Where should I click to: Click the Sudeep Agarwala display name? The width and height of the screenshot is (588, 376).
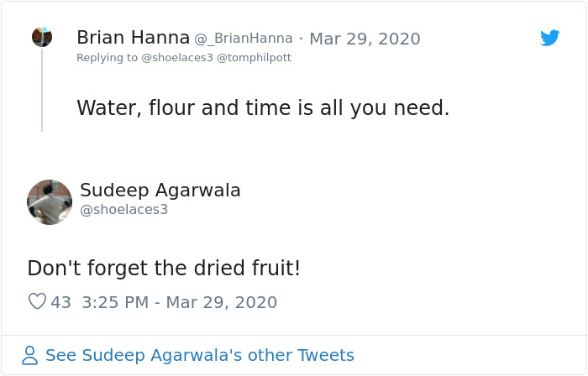[160, 191]
